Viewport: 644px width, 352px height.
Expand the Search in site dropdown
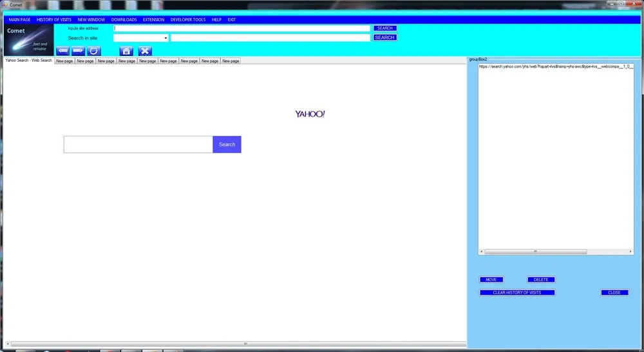coord(166,38)
